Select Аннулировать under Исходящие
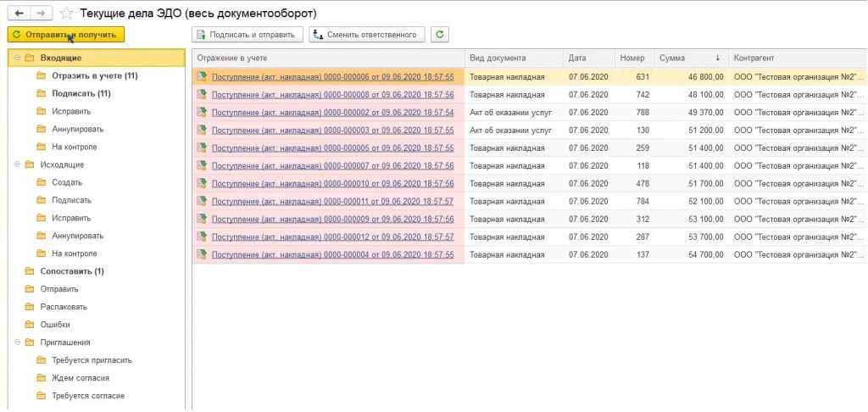Image resolution: width=868 pixels, height=412 pixels. tap(77, 236)
